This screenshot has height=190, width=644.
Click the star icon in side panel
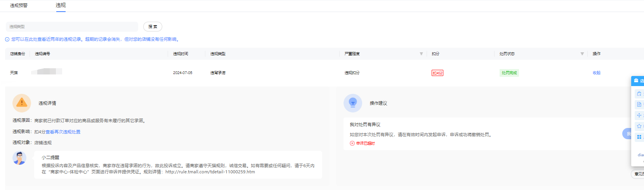point(639,126)
